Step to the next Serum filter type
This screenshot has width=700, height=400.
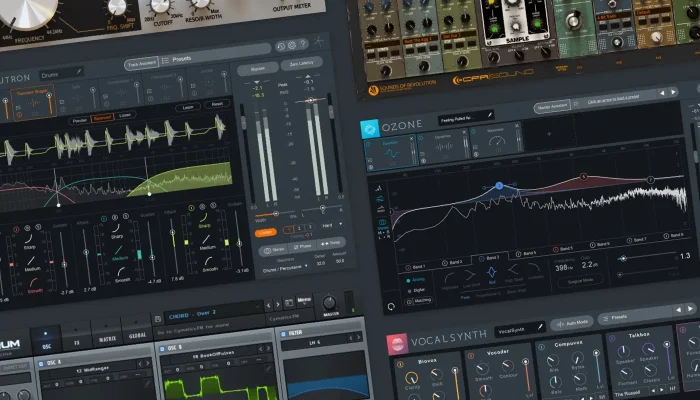point(358,338)
